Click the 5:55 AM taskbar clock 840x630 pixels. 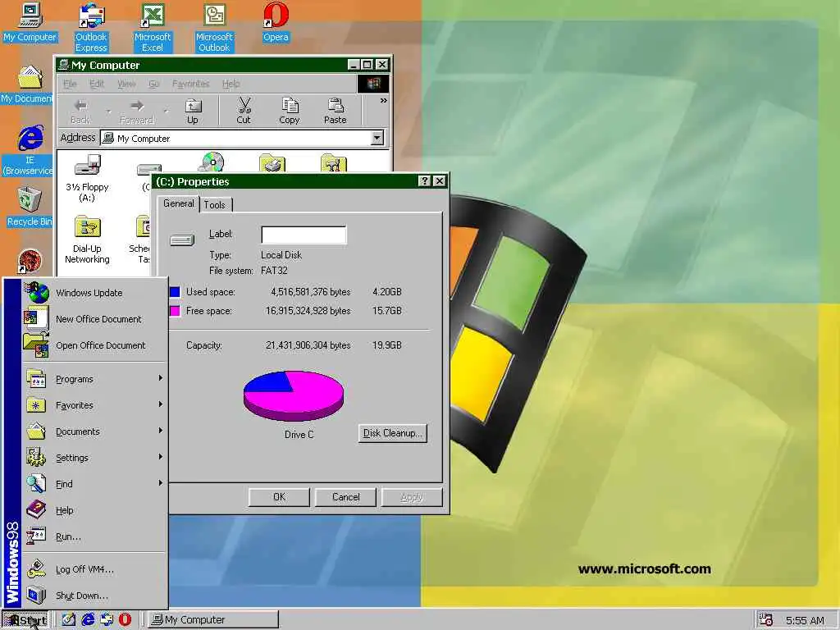(x=805, y=620)
